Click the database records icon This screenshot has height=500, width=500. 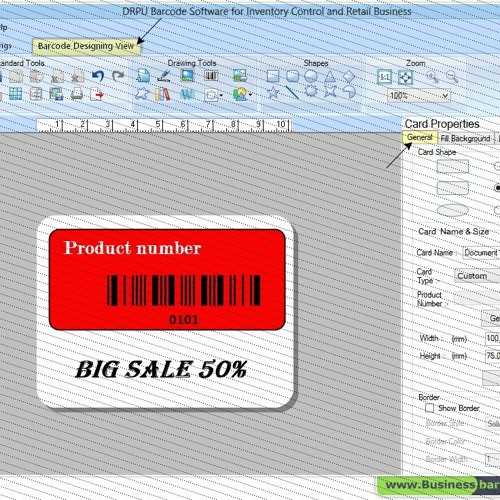coord(36,94)
